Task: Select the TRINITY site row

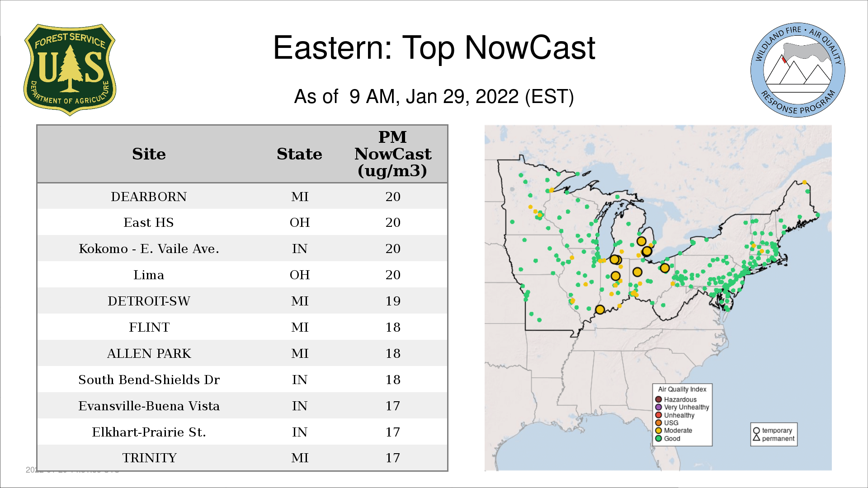Action: 149,458
